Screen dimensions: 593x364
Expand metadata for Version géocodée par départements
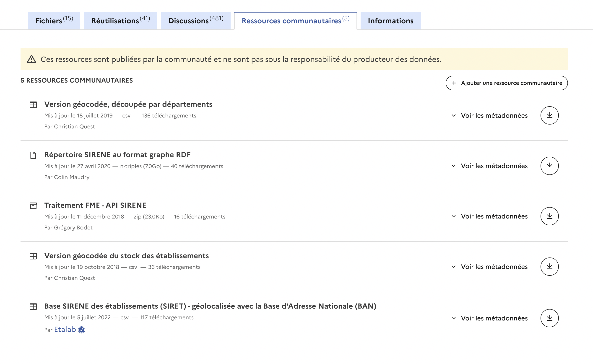tap(489, 115)
